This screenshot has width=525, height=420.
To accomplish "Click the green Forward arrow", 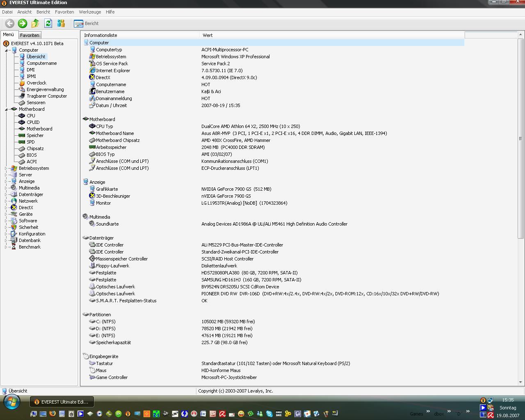I will 23,23.
